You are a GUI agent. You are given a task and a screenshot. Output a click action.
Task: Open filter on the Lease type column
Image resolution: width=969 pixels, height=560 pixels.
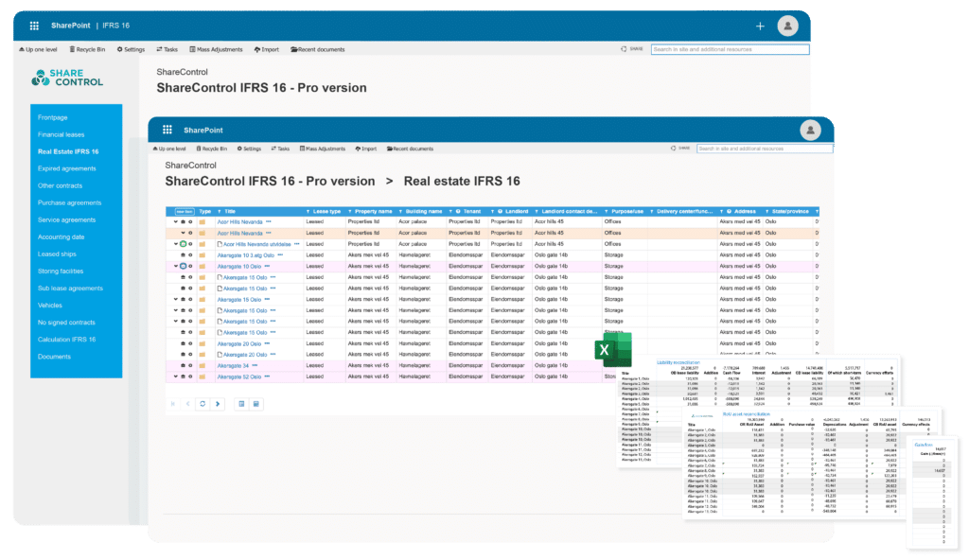308,211
